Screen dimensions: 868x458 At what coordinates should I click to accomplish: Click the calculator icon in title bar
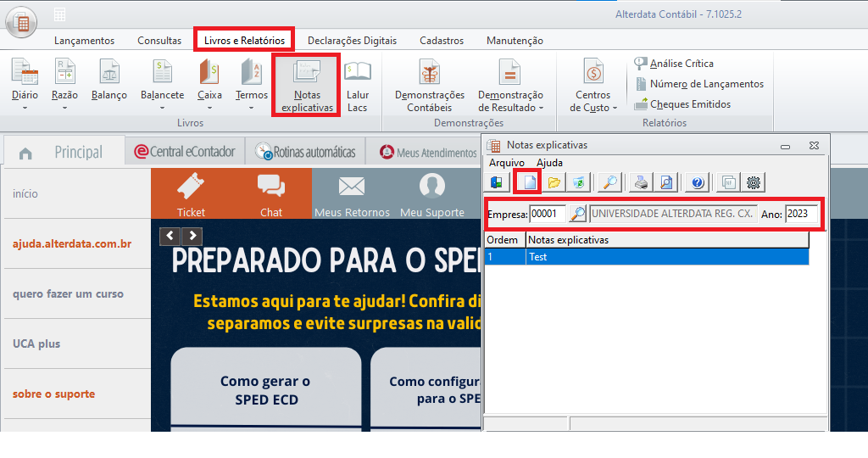point(60,15)
